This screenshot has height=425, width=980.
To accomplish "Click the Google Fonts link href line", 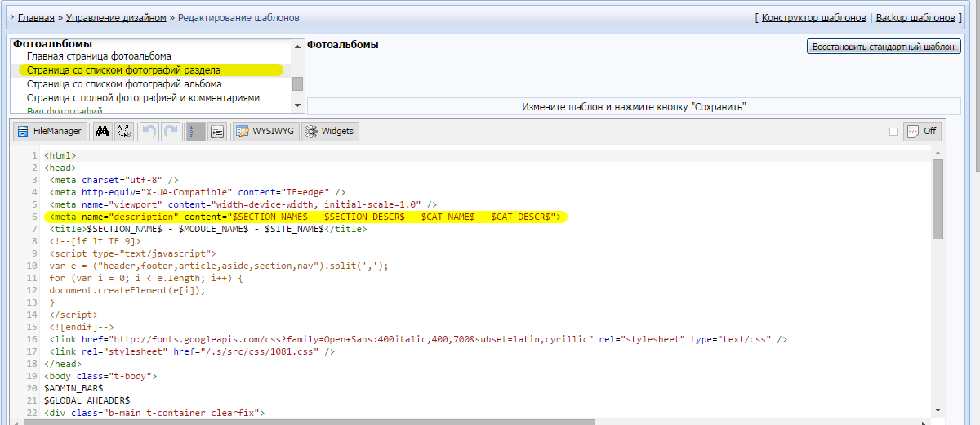I will point(418,339).
